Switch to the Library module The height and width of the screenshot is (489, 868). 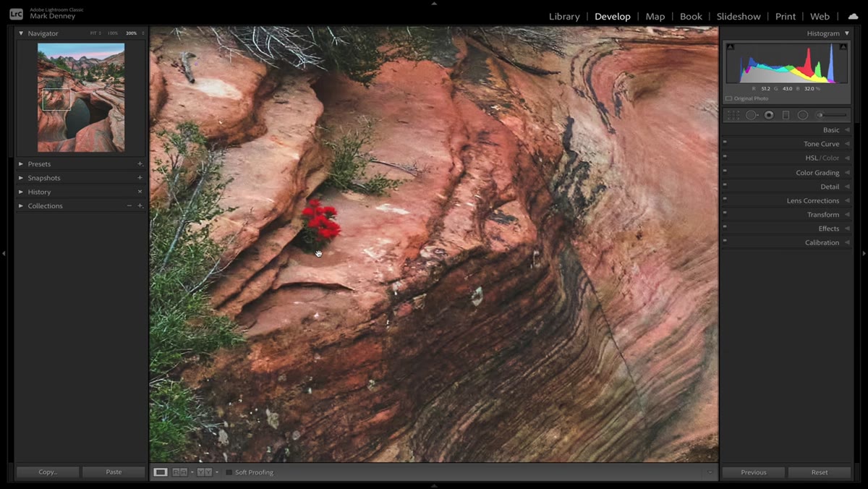click(564, 16)
